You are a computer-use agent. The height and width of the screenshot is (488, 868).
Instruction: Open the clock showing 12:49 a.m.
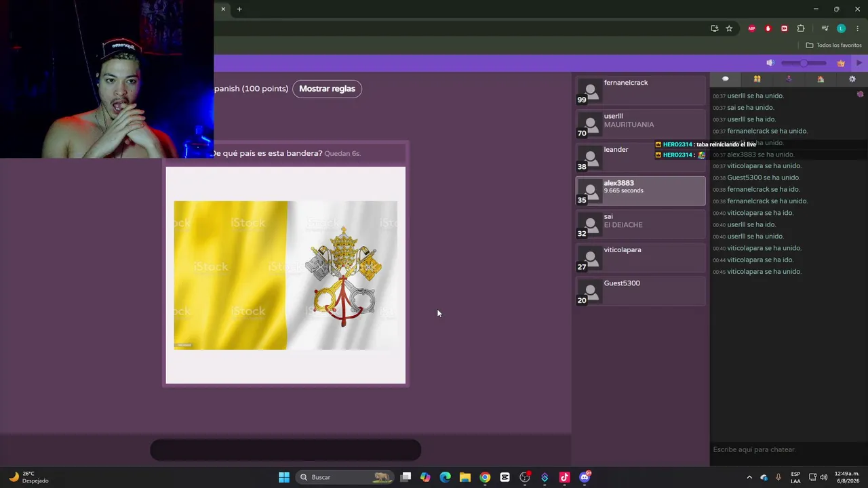(x=846, y=477)
